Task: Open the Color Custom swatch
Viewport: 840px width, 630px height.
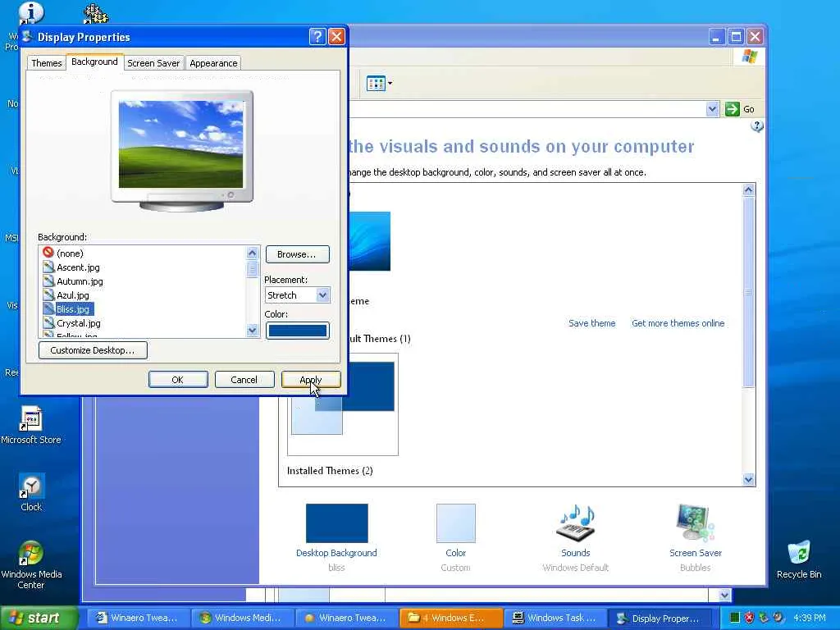Action: (x=455, y=523)
